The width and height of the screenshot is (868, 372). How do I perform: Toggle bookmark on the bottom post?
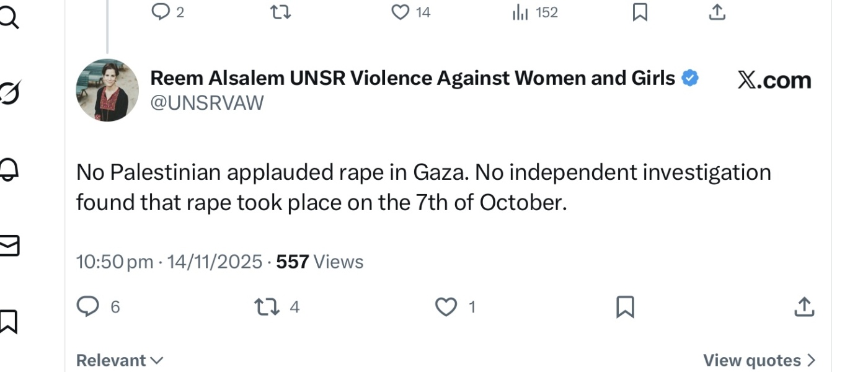(x=625, y=306)
